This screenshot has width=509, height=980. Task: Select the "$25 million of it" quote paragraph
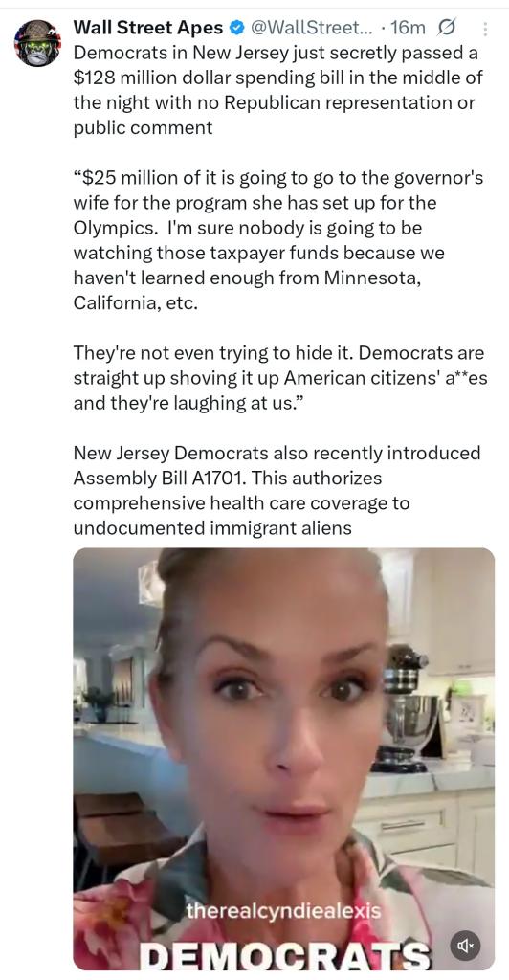pyautogui.click(x=278, y=240)
